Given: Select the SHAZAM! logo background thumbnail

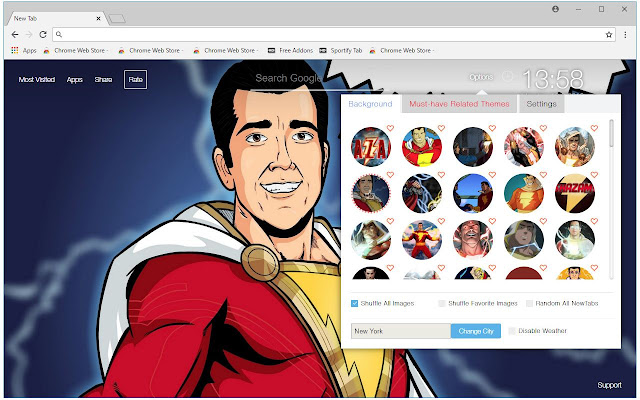Looking at the screenshot, I should (575, 193).
